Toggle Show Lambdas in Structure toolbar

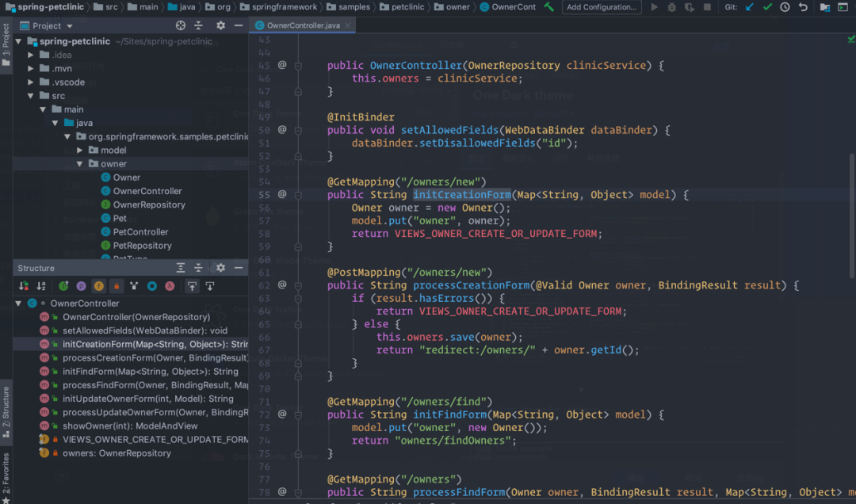pyautogui.click(x=170, y=285)
